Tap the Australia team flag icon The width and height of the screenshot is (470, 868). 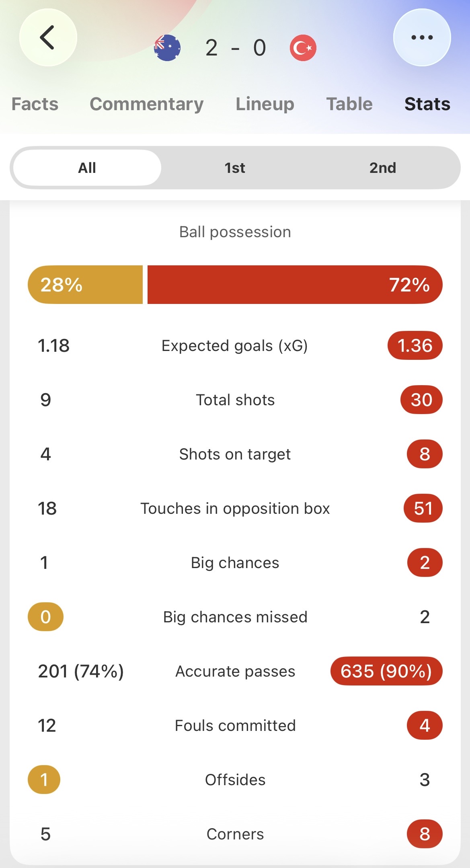pos(167,48)
